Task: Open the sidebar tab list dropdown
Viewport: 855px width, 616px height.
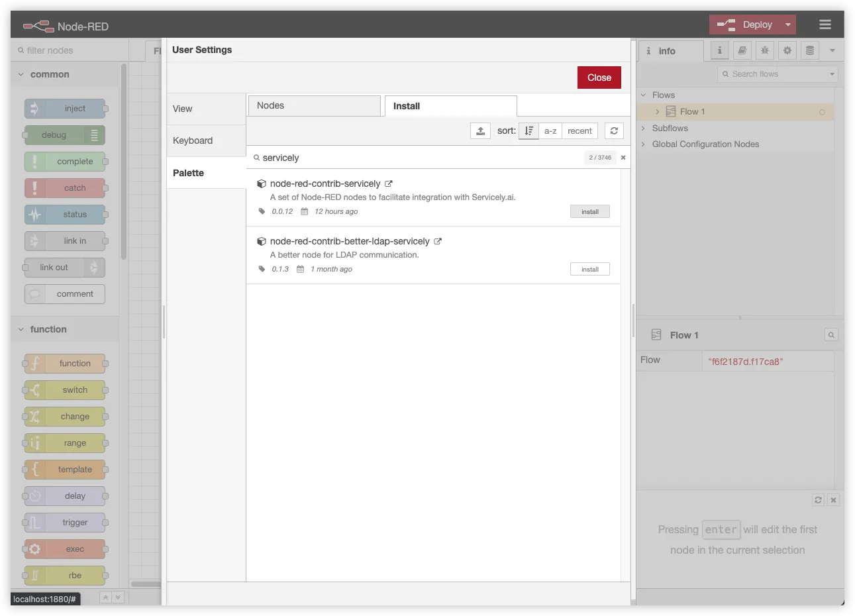Action: [832, 50]
